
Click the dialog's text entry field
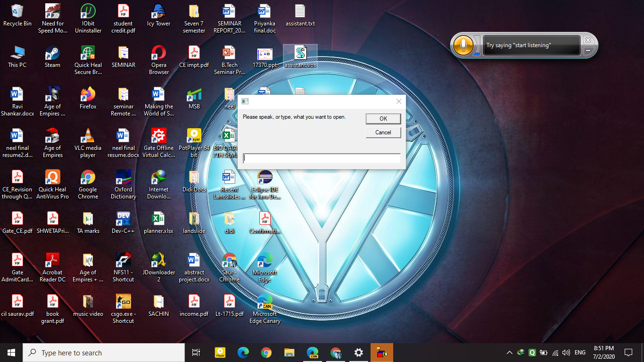click(321, 158)
